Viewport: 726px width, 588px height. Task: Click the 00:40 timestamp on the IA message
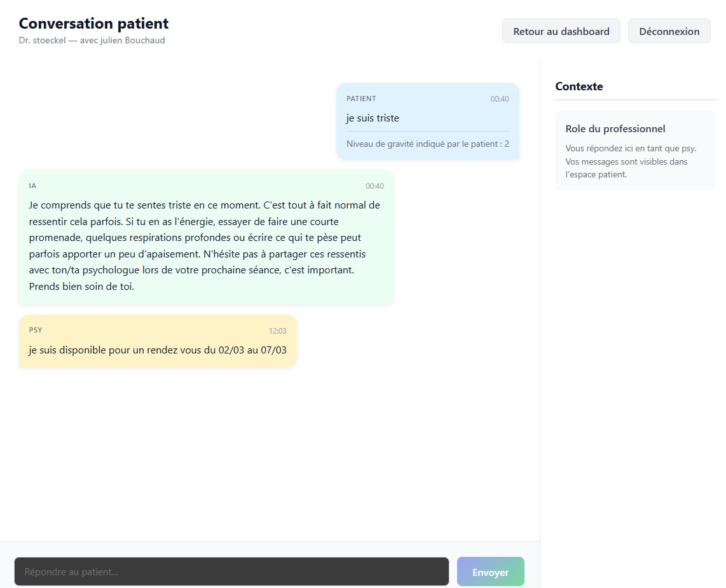point(374,186)
